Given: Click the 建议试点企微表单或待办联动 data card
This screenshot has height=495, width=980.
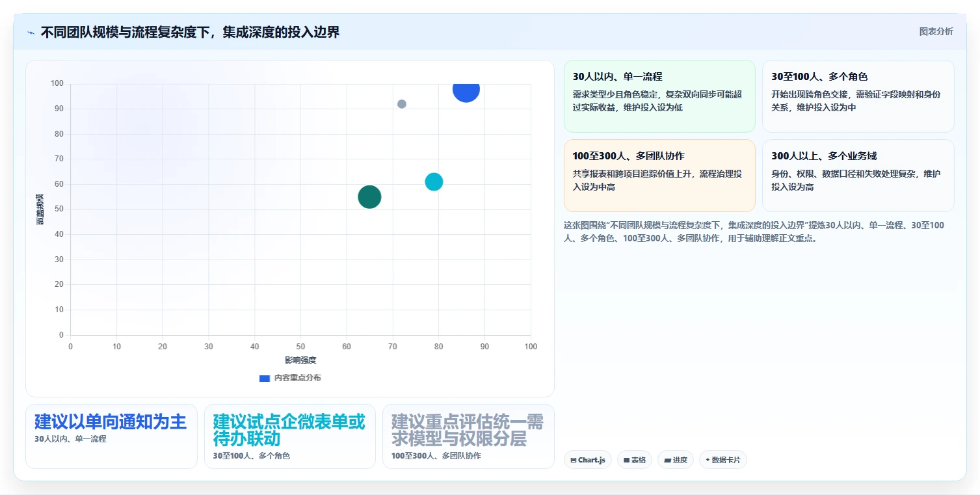Looking at the screenshot, I should point(290,436).
